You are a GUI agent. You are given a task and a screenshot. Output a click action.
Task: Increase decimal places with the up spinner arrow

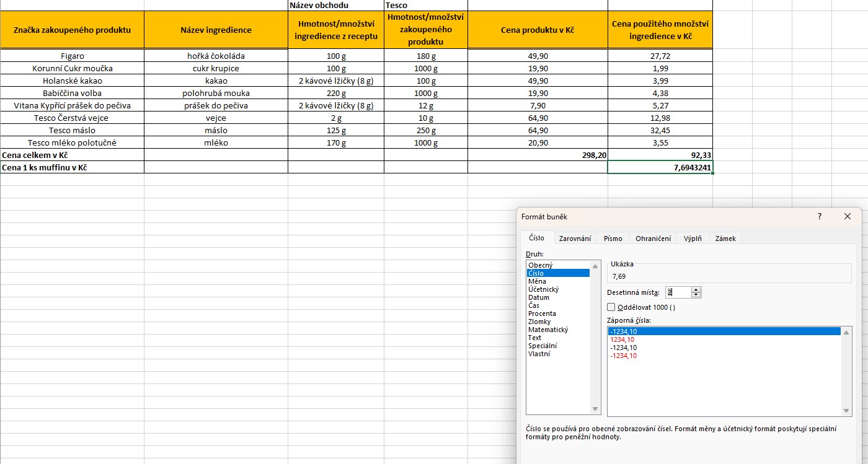click(x=696, y=290)
